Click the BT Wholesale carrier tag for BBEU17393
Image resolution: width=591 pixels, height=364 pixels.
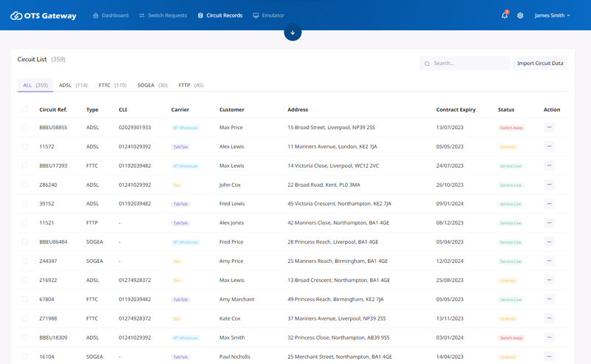click(185, 166)
